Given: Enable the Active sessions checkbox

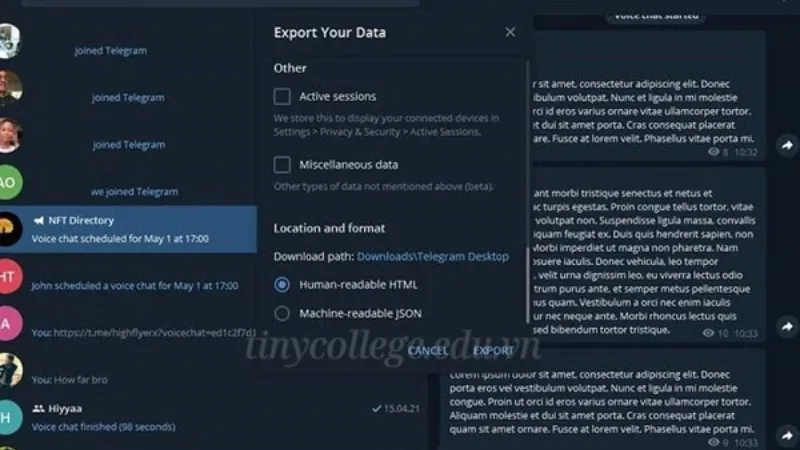Looking at the screenshot, I should coord(282,96).
